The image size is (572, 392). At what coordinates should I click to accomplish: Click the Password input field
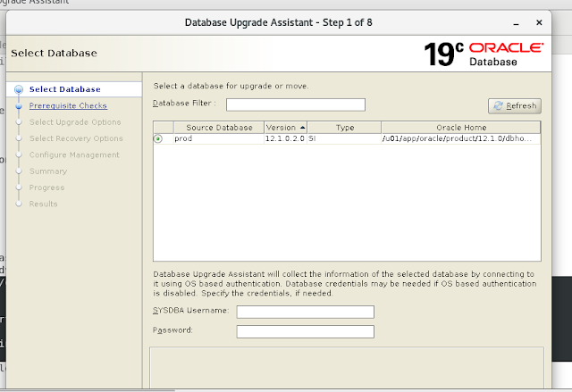(x=306, y=331)
